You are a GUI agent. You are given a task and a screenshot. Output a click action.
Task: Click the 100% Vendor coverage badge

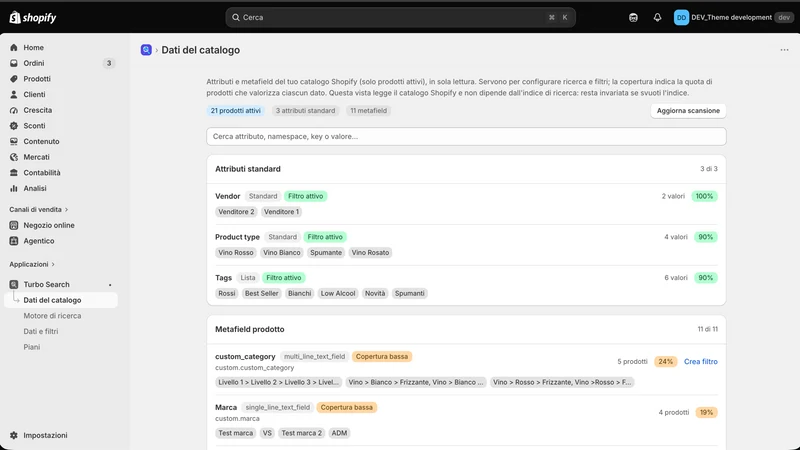(x=704, y=196)
